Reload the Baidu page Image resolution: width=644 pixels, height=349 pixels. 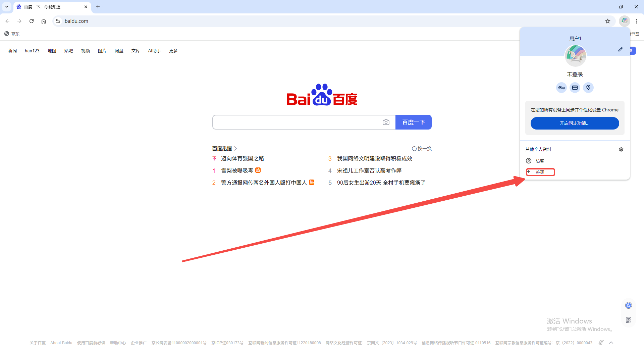(32, 21)
